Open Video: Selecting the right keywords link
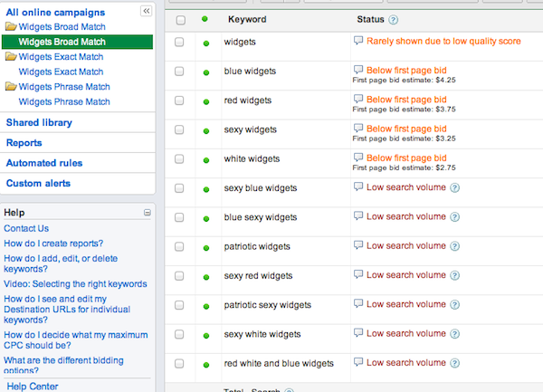The width and height of the screenshot is (543, 392). click(x=75, y=283)
